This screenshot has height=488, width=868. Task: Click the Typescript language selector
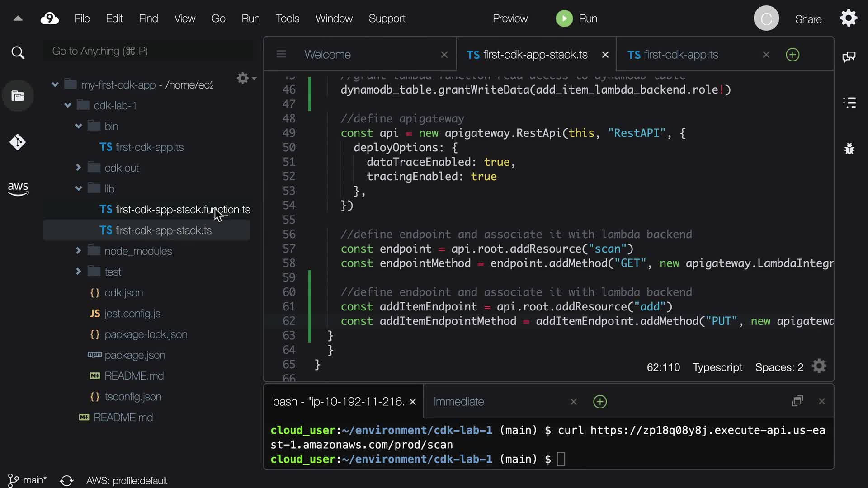[717, 367]
